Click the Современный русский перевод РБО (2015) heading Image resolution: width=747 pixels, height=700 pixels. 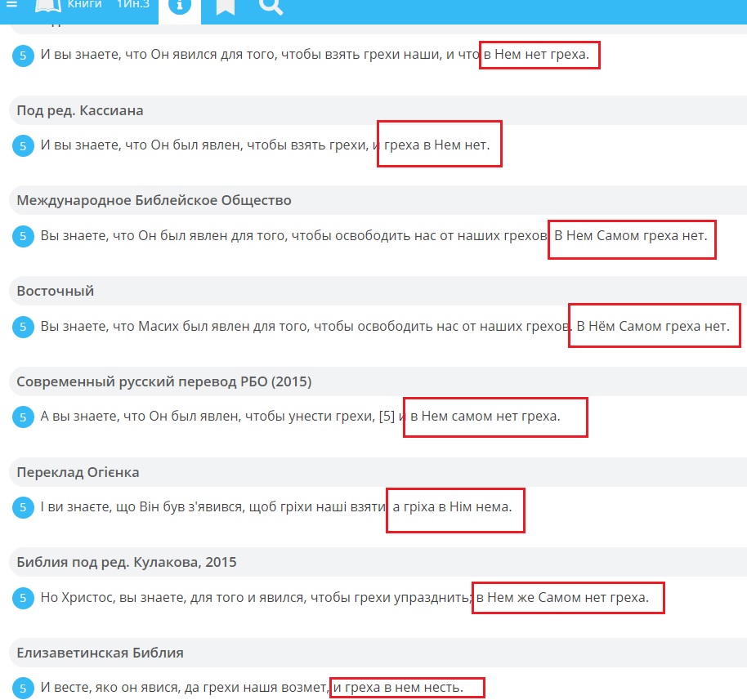tap(164, 381)
